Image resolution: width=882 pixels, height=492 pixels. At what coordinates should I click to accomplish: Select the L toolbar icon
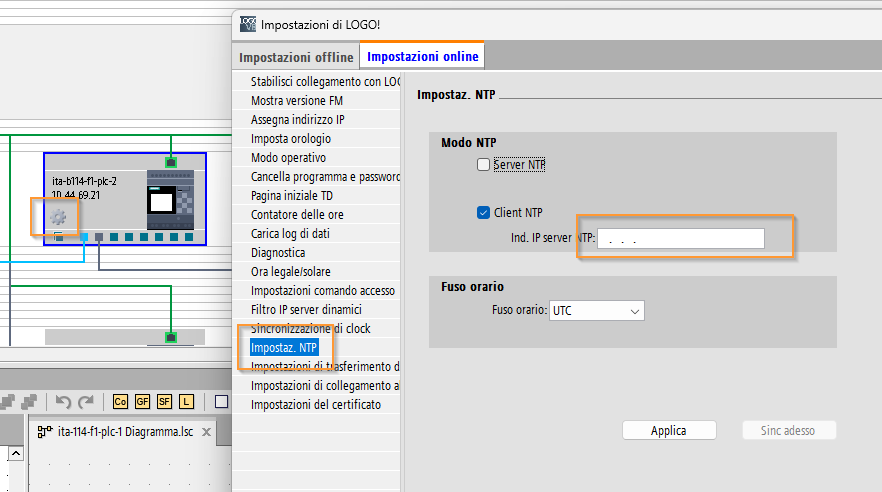(x=186, y=401)
